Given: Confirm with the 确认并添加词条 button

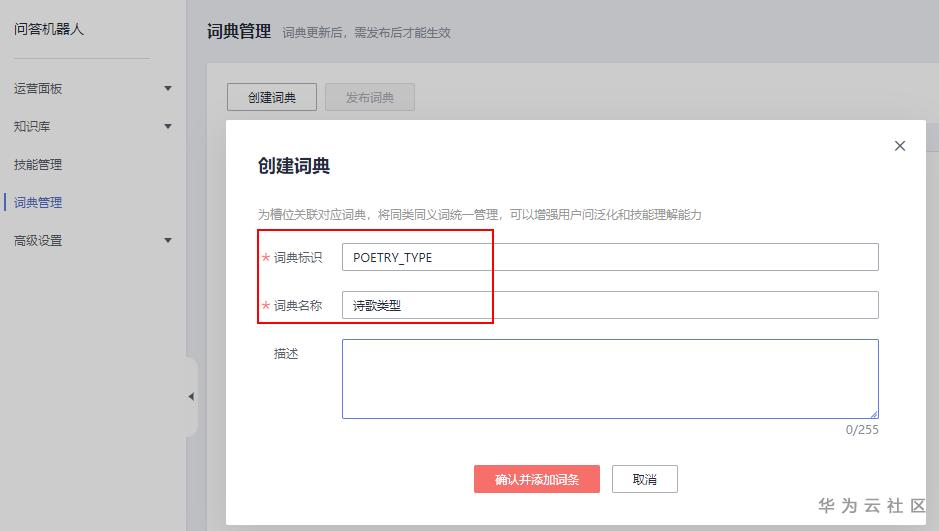Looking at the screenshot, I should click(x=537, y=479).
